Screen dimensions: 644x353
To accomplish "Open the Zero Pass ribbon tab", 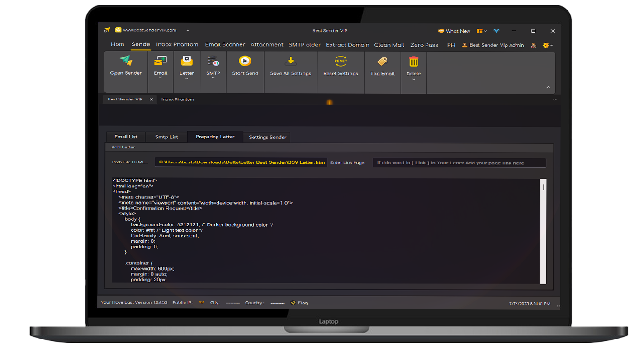I will click(424, 45).
